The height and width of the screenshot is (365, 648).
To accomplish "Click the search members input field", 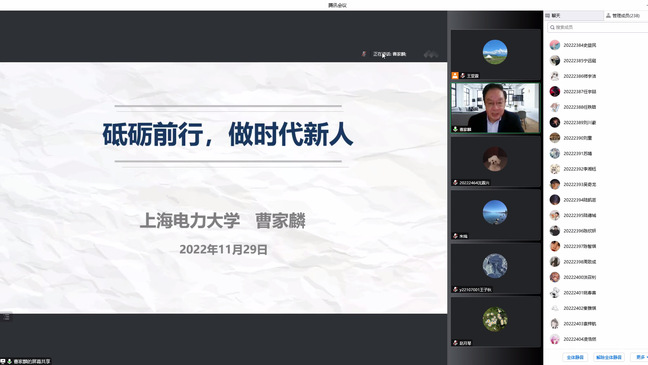I will [x=598, y=27].
